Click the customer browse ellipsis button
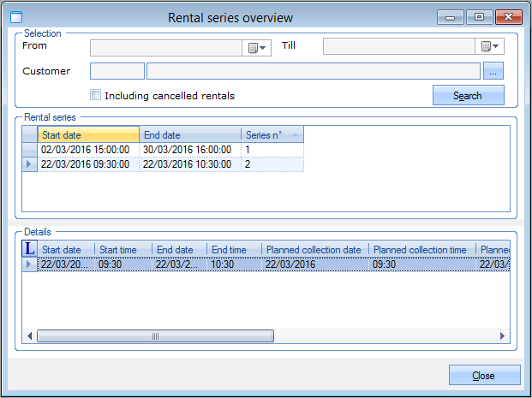The height and width of the screenshot is (398, 532). (493, 72)
